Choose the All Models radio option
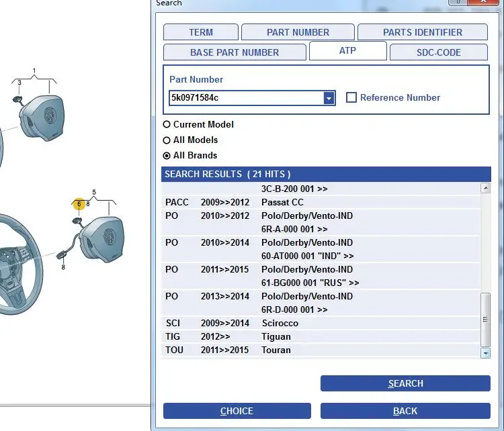This screenshot has width=504, height=431. 167,140
